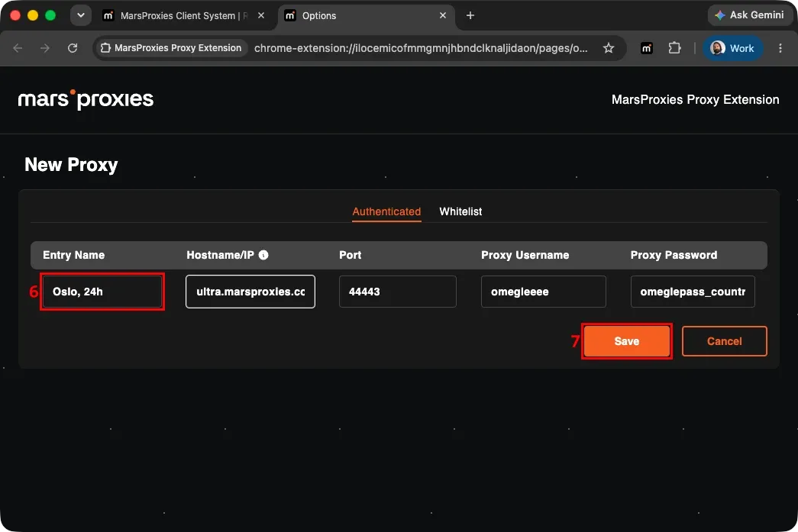Bookmark this page with the star icon
Screen dimensions: 798x532
tap(608, 48)
